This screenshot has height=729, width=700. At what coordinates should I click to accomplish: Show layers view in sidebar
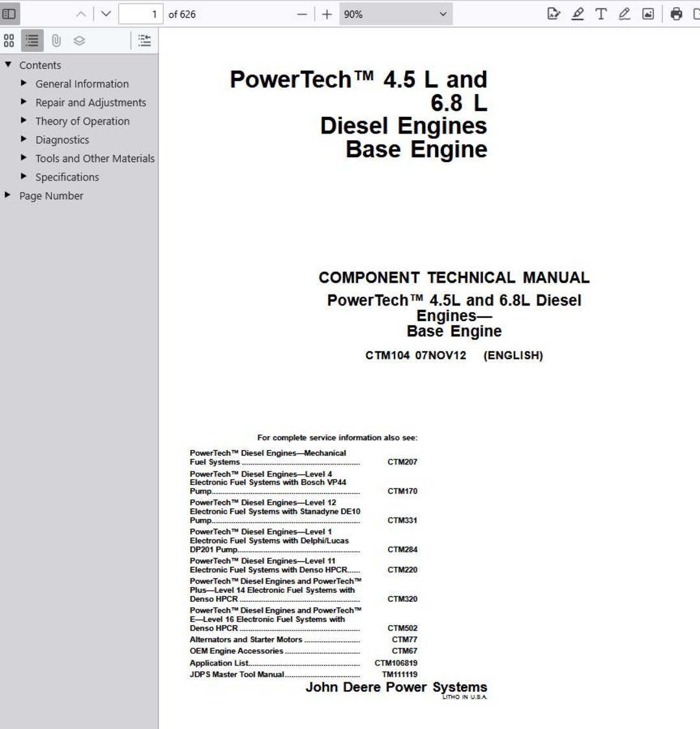80,40
